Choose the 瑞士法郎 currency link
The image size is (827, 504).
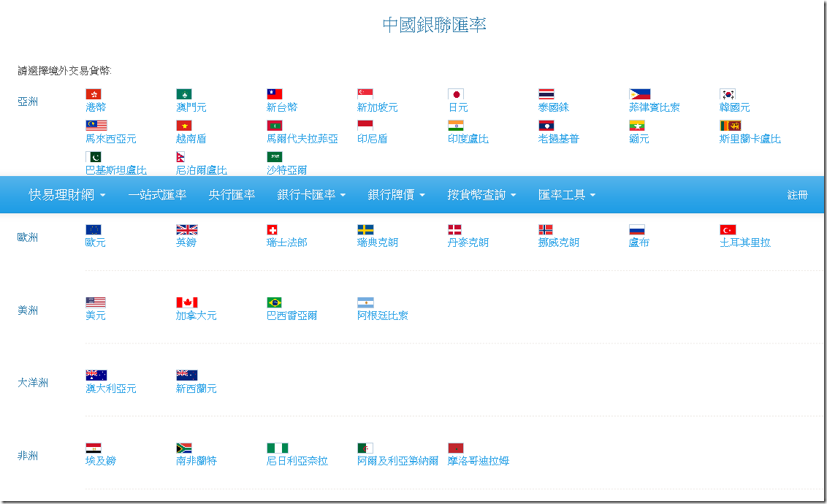click(287, 243)
